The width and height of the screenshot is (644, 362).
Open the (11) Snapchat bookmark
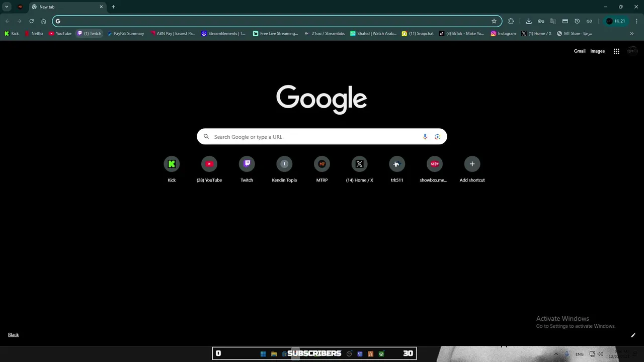click(x=418, y=34)
